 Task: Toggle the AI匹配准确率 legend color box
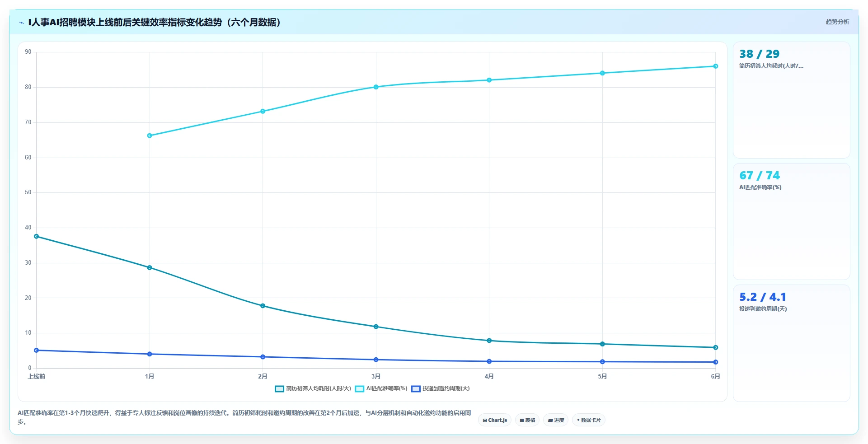[x=360, y=389]
